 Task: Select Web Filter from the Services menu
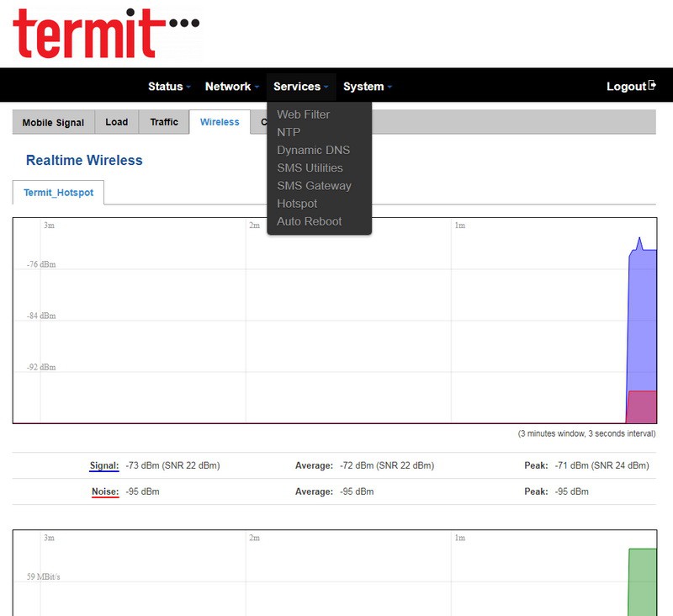[x=303, y=114]
